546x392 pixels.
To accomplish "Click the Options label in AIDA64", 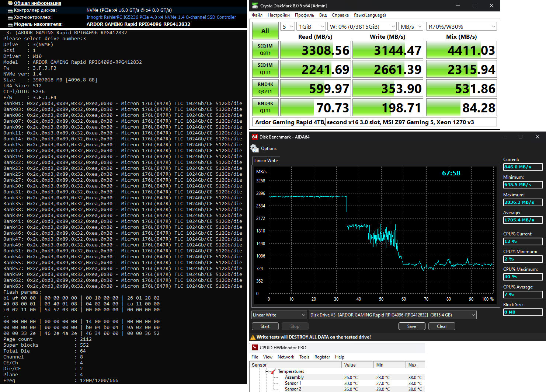I will 269,148.
